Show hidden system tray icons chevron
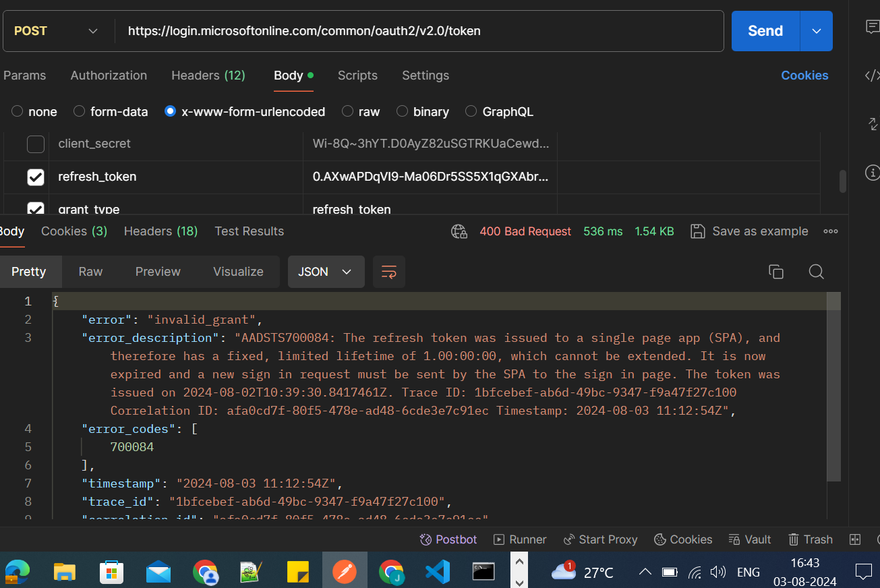The height and width of the screenshot is (588, 880). click(645, 572)
